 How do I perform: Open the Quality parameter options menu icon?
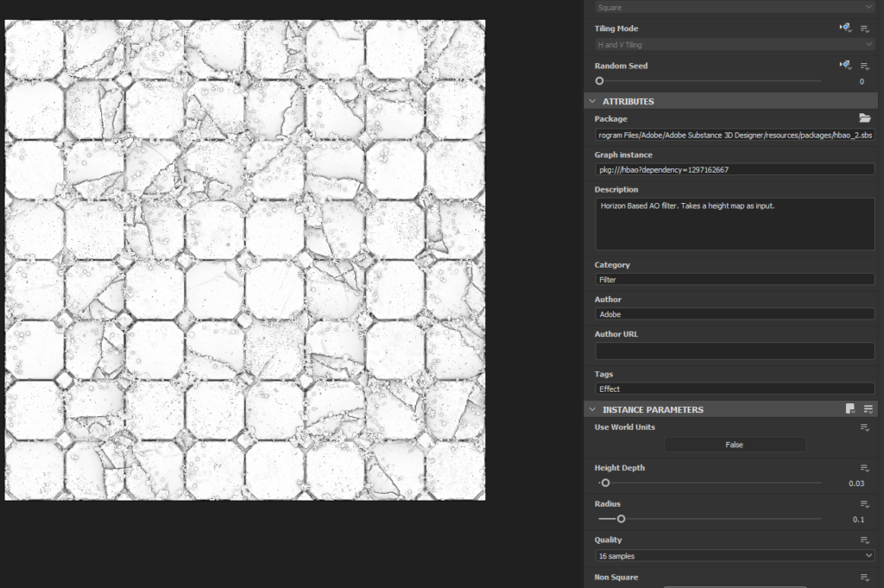pos(865,541)
